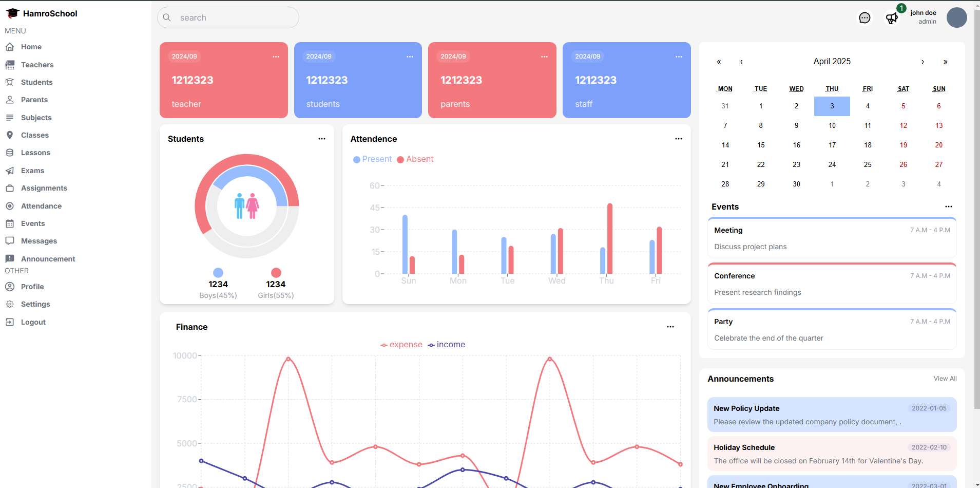Screen dimensions: 980x488
Task: Click the Settings gear icon in sidebar
Action: (x=10, y=304)
